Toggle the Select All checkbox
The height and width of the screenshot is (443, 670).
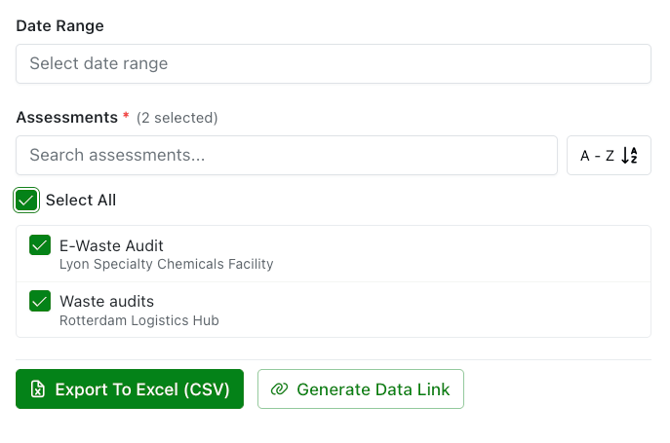[26, 200]
